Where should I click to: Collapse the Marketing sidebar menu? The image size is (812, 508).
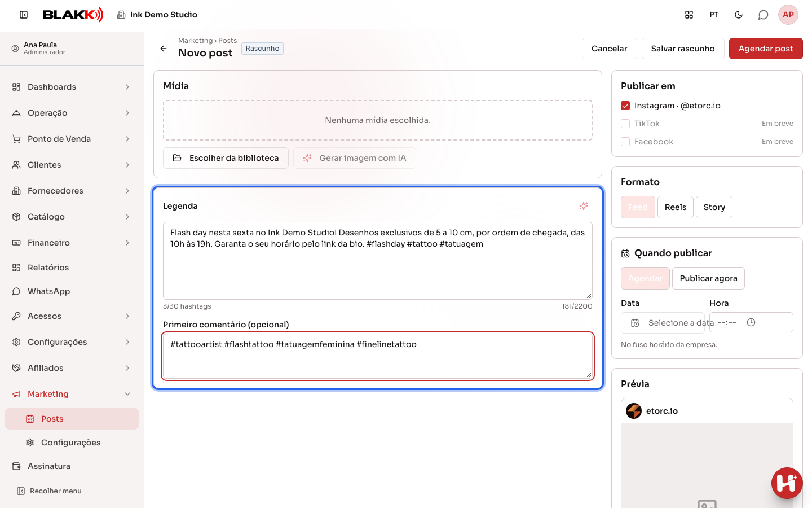(x=72, y=394)
